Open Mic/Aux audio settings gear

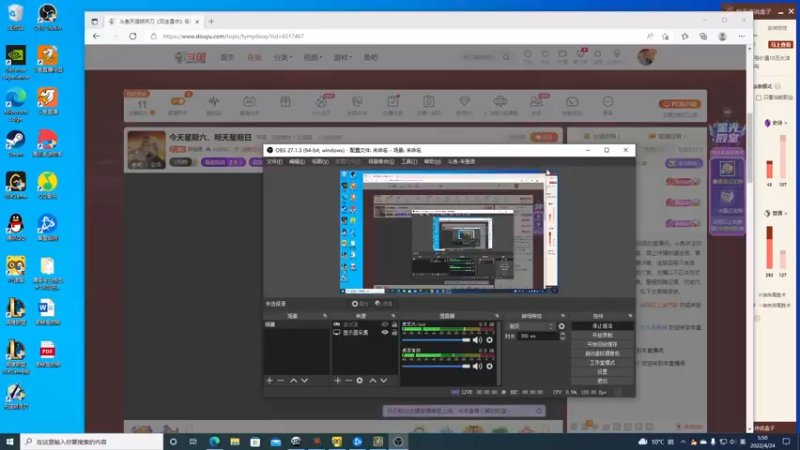click(490, 340)
